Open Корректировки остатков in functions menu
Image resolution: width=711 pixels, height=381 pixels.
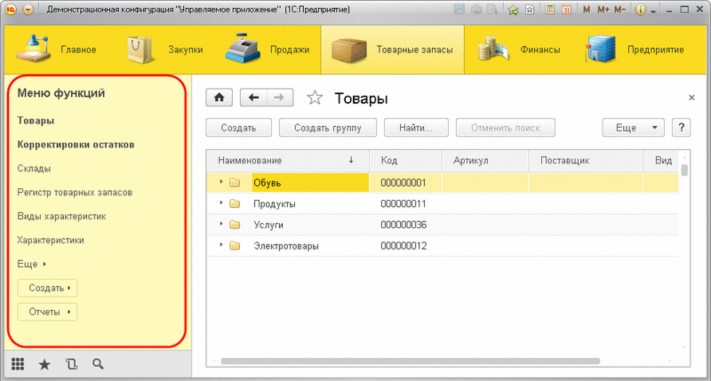coord(76,145)
